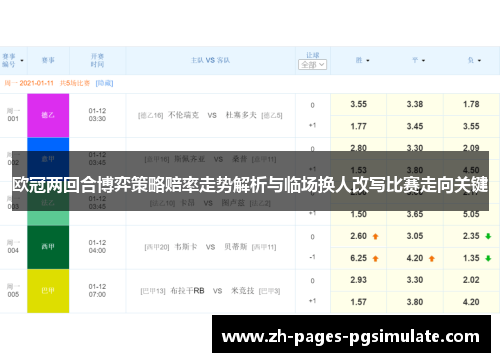Pick win odds 3.55 for match 001
Screen dimensions: 500x362
(x=359, y=105)
